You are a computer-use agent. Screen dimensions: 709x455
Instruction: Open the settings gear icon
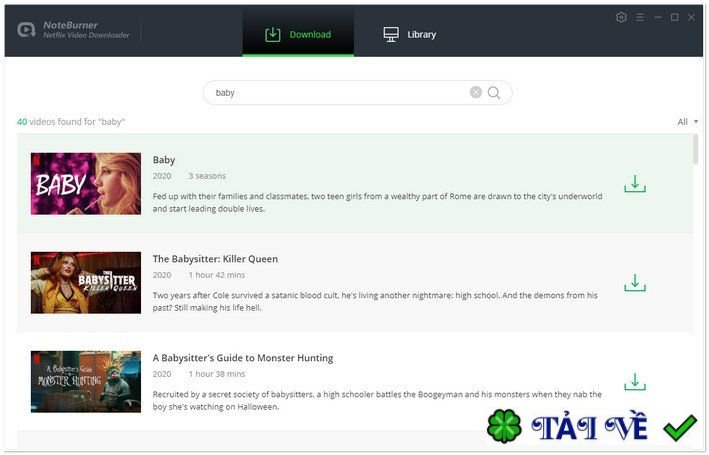click(621, 17)
